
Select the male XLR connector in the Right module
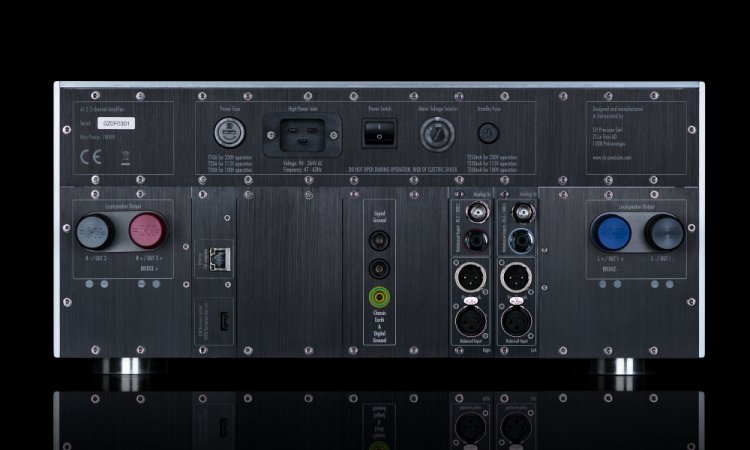click(470, 277)
